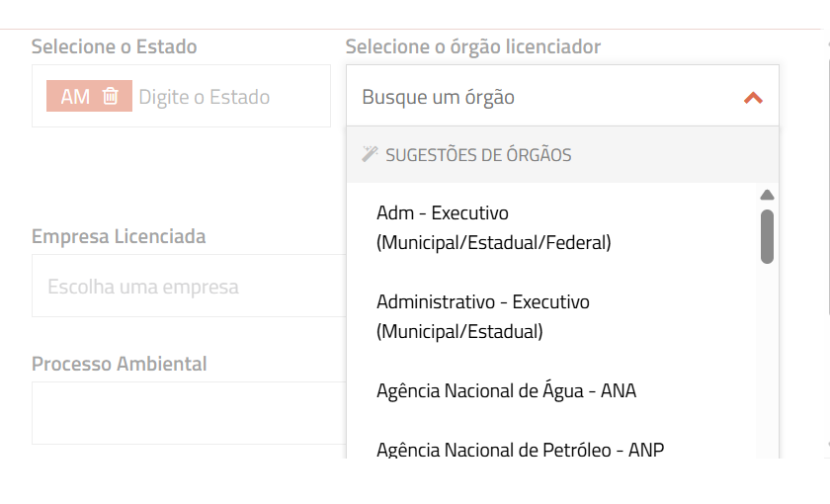Click the Sugestões de Órgãos header

point(478,155)
